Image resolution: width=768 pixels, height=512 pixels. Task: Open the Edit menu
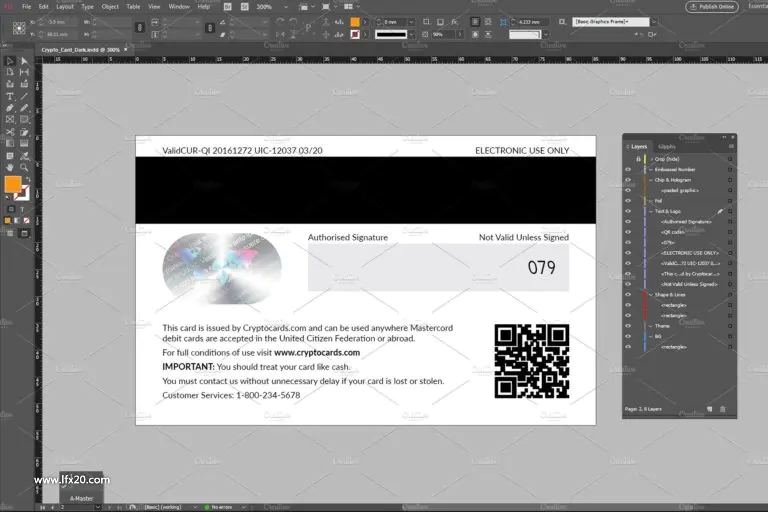click(x=44, y=7)
